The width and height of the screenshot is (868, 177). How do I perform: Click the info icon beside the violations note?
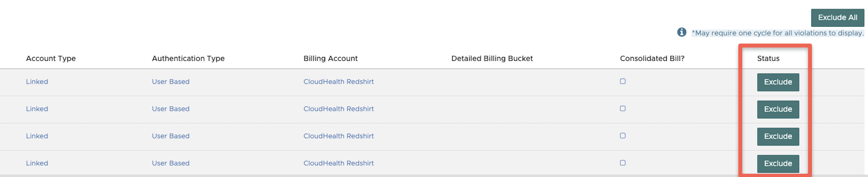click(x=681, y=32)
